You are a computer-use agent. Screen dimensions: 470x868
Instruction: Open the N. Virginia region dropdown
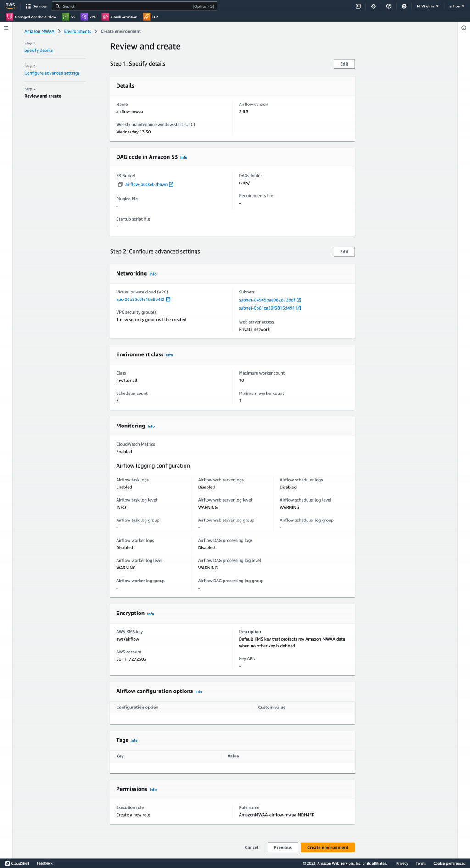coord(427,6)
